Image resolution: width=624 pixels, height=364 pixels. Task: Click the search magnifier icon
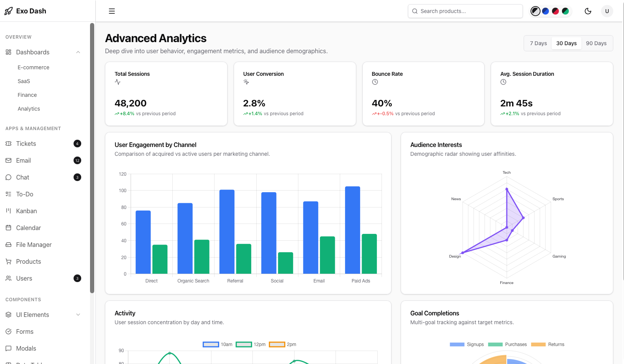pos(415,11)
